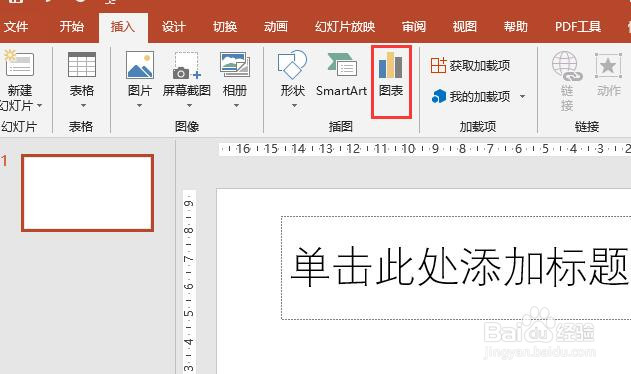Open the Help (帮助) tab

[516, 27]
